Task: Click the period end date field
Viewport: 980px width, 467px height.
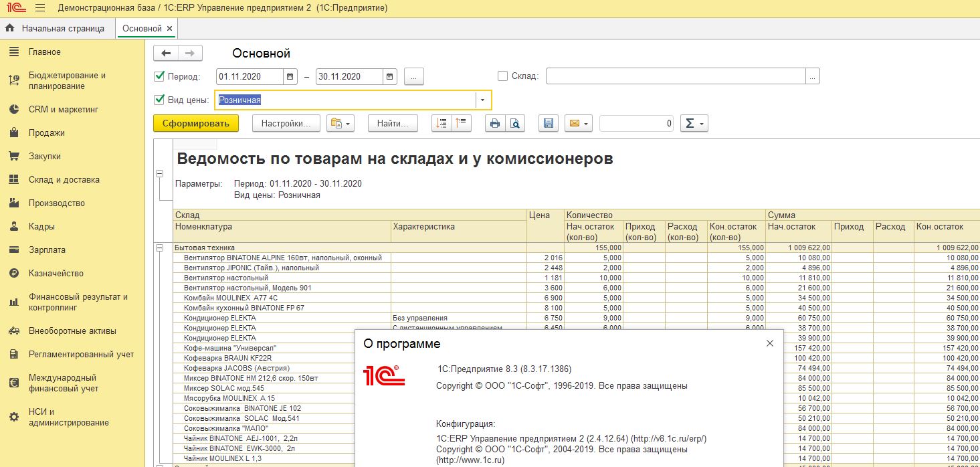Action: coord(350,76)
